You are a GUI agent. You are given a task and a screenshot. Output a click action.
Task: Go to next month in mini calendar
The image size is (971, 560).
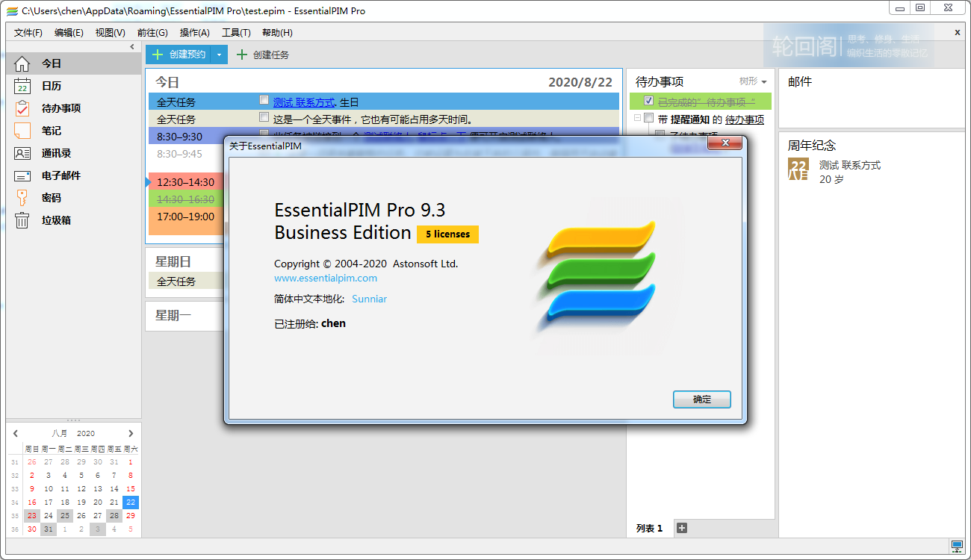[x=131, y=433]
